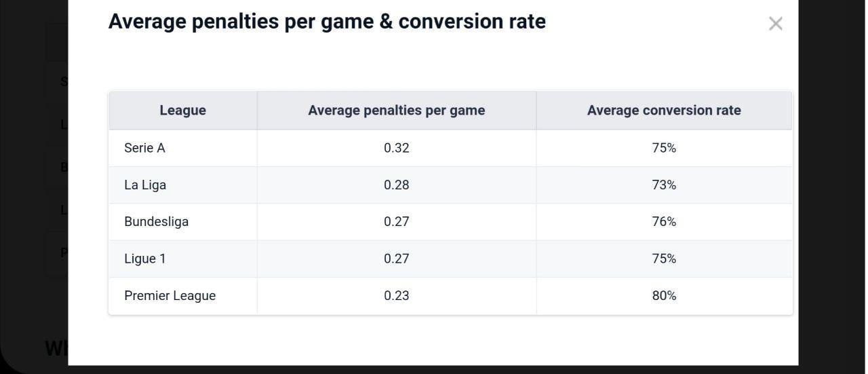
Task: Click Ligue 1's 75% conversion rate
Action: click(x=664, y=259)
